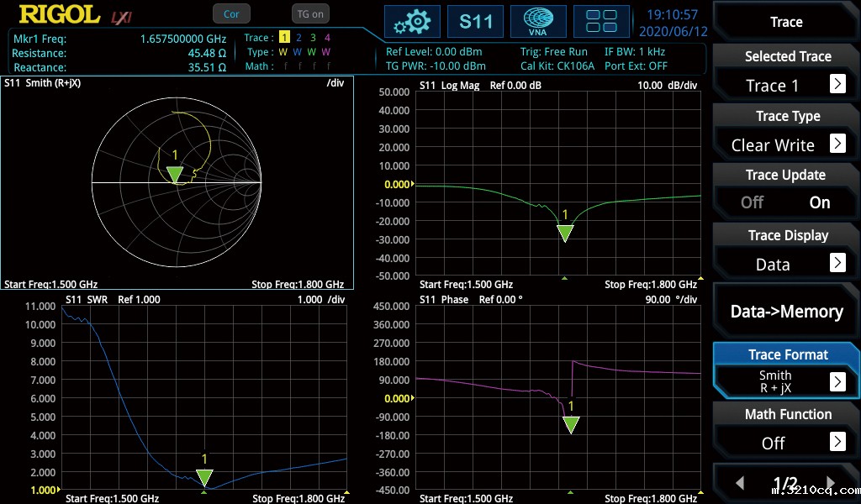The height and width of the screenshot is (504, 861).
Task: Expand the Selected Trace arrow
Action: click(837, 84)
